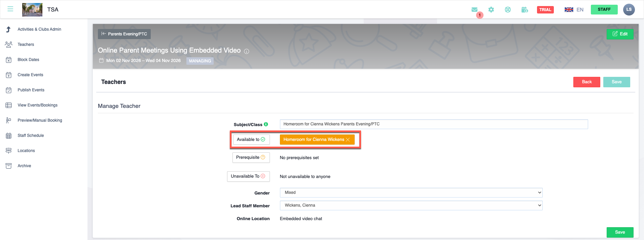Open the hamburger sidebar menu
Image resolution: width=644 pixels, height=240 pixels.
coord(10,9)
